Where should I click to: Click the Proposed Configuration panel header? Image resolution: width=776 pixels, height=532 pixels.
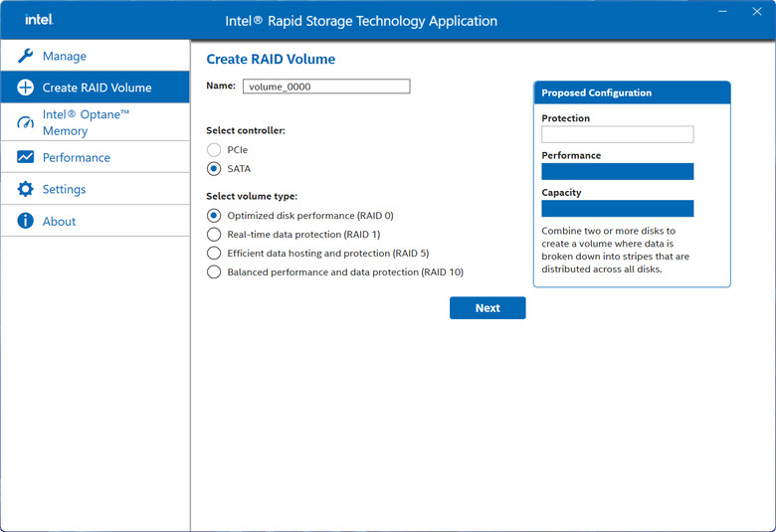point(632,92)
